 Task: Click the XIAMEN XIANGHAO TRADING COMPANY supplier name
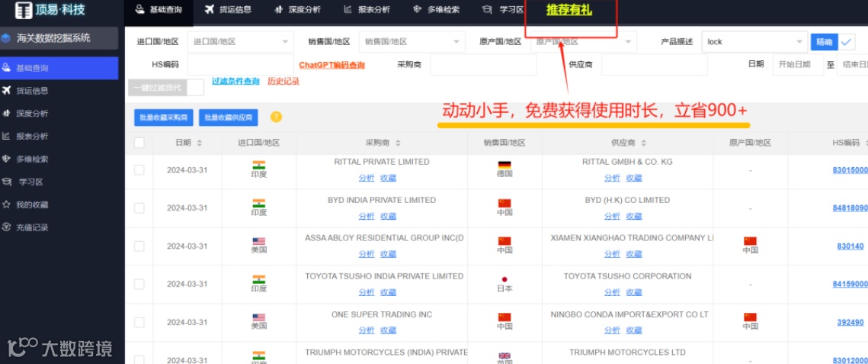pos(633,237)
